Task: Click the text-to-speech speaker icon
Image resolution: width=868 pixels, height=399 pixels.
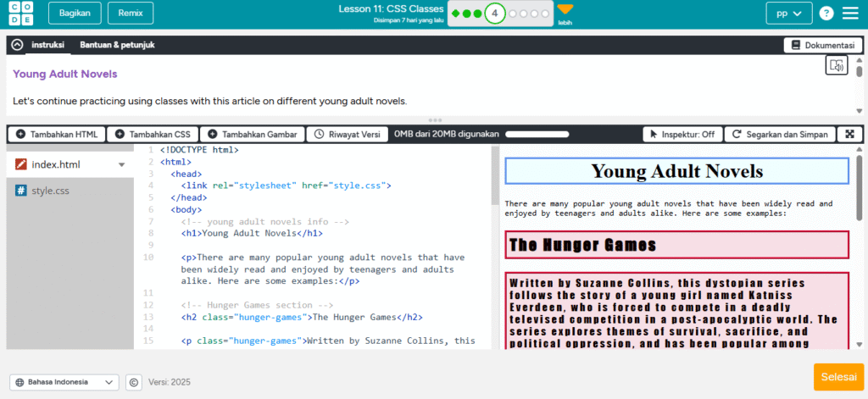Action: (837, 66)
